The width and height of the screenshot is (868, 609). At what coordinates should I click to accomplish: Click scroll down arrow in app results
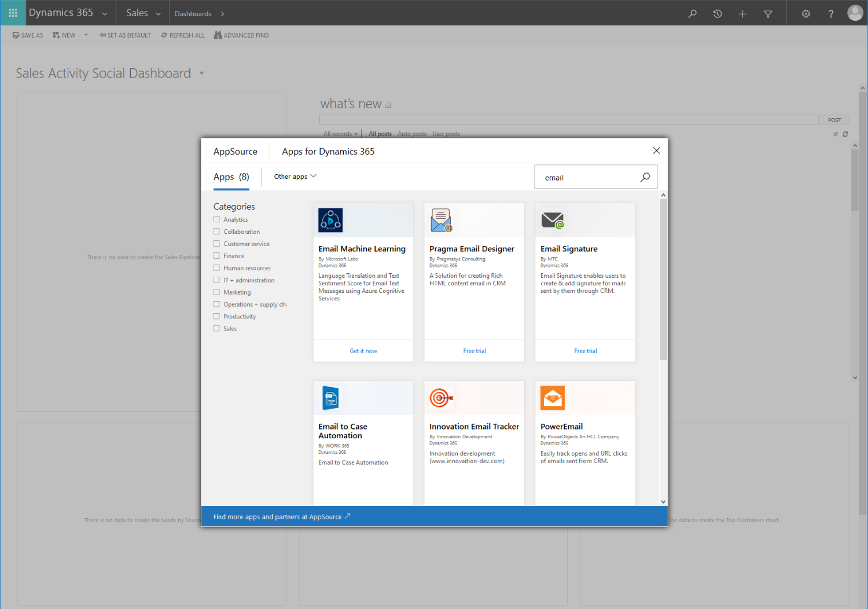(x=663, y=502)
